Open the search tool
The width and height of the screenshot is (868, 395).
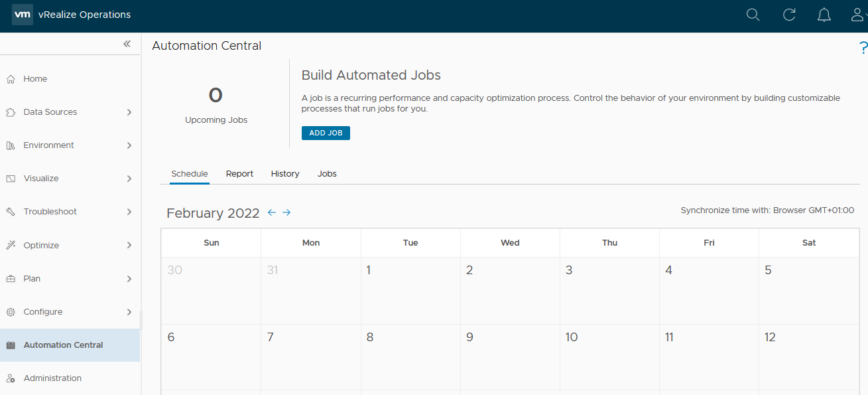(x=753, y=14)
